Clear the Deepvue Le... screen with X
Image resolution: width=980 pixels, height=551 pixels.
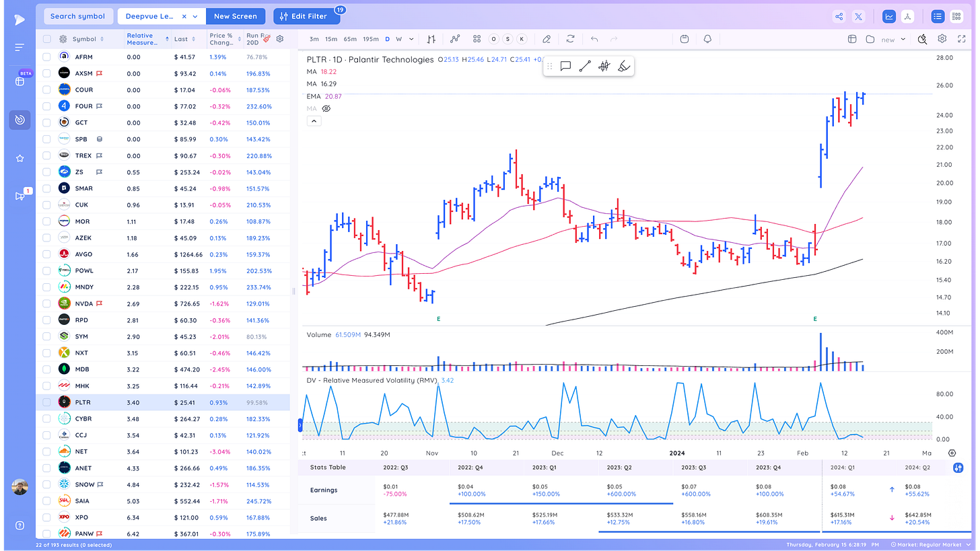183,17
